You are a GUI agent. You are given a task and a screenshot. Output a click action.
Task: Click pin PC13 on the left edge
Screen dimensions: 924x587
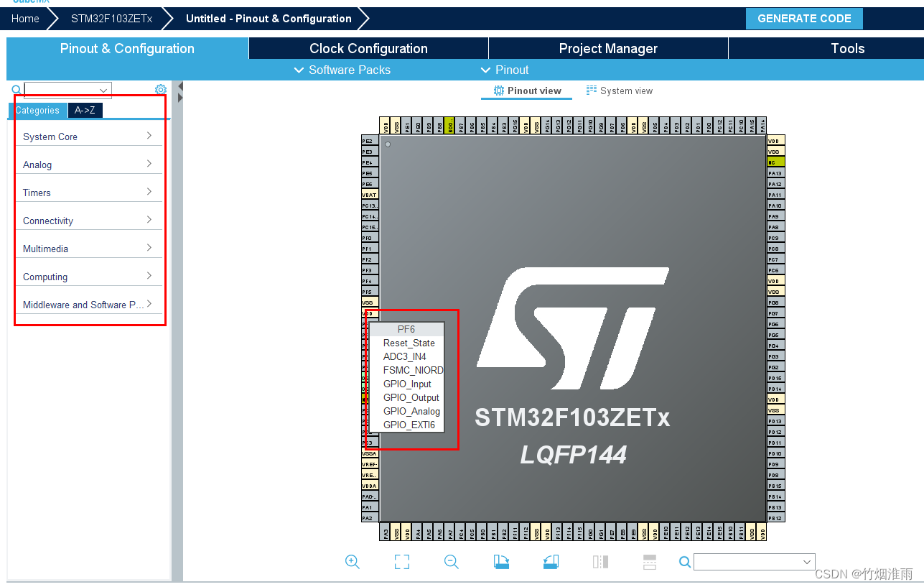click(x=370, y=205)
